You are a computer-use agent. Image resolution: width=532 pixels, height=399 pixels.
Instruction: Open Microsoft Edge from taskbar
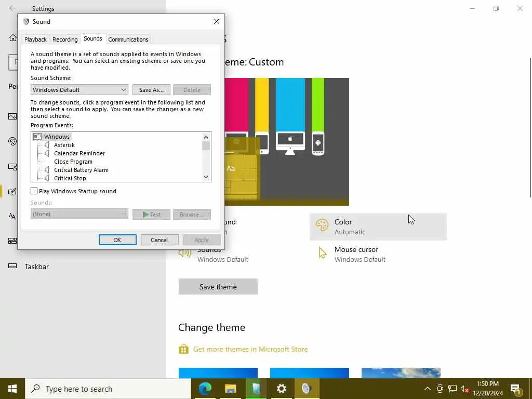(x=205, y=389)
